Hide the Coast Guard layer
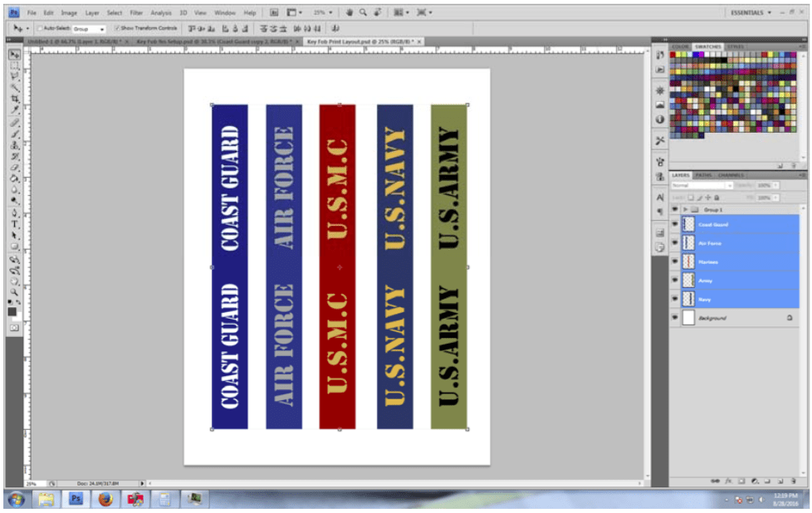Image resolution: width=812 pixels, height=513 pixels. [674, 224]
